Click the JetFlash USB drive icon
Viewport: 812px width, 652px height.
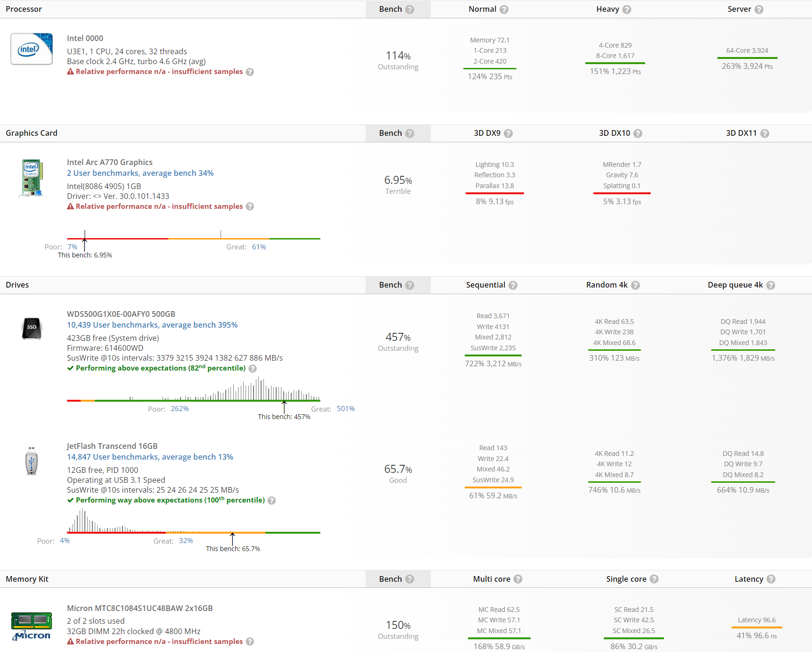tap(32, 461)
